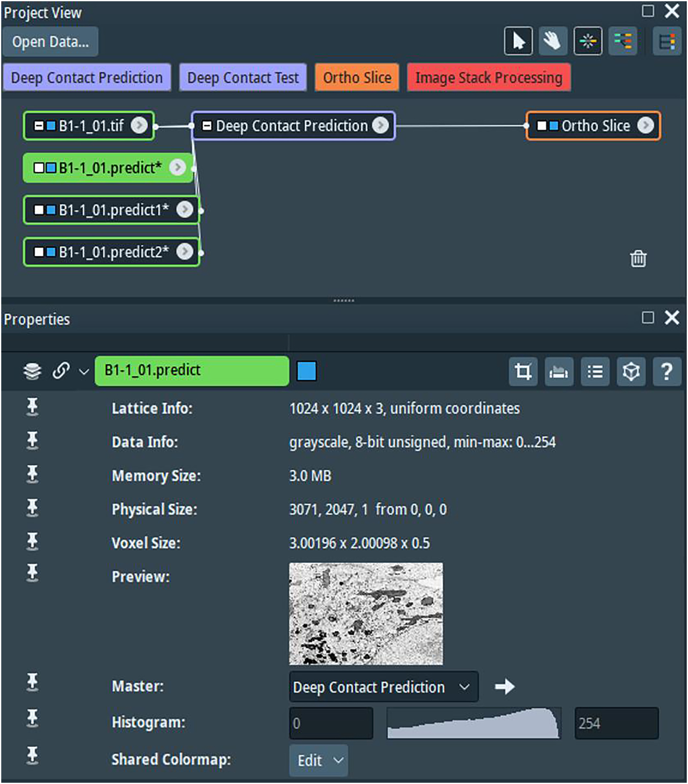This screenshot has height=784, width=688.
Task: Select the arrow pointer interaction tool
Action: (x=518, y=41)
